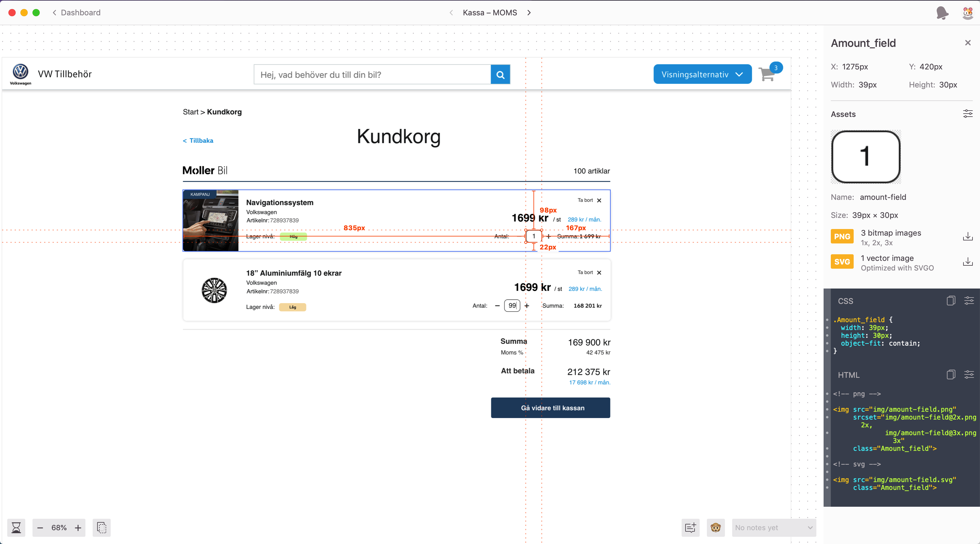Download SVG vector image

tap(968, 262)
